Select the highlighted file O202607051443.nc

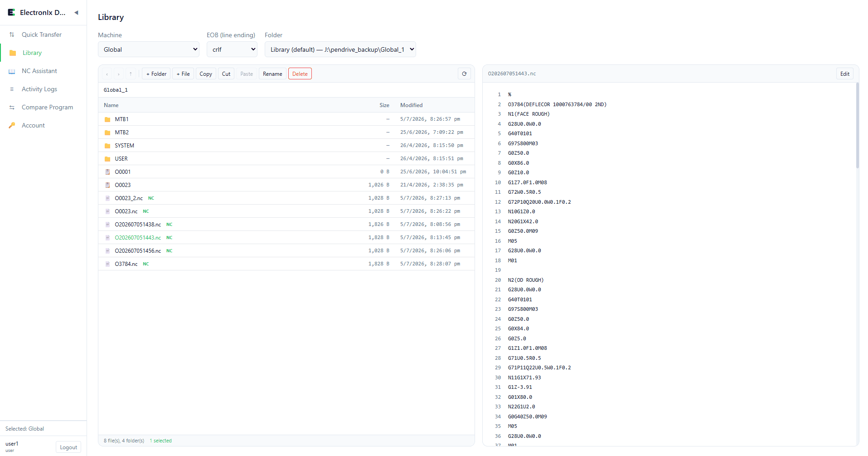point(286,237)
